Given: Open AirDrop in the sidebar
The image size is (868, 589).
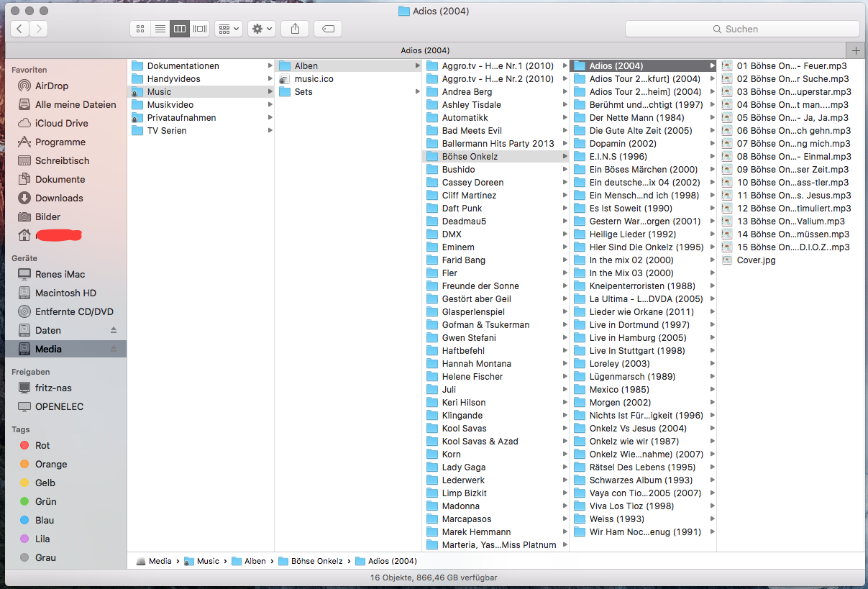Looking at the screenshot, I should coord(52,86).
